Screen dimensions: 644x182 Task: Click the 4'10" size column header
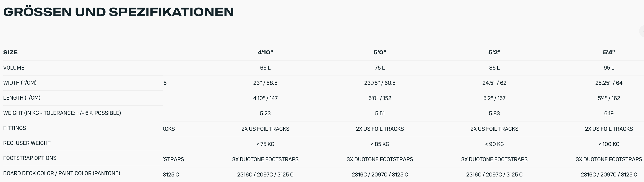coord(265,52)
